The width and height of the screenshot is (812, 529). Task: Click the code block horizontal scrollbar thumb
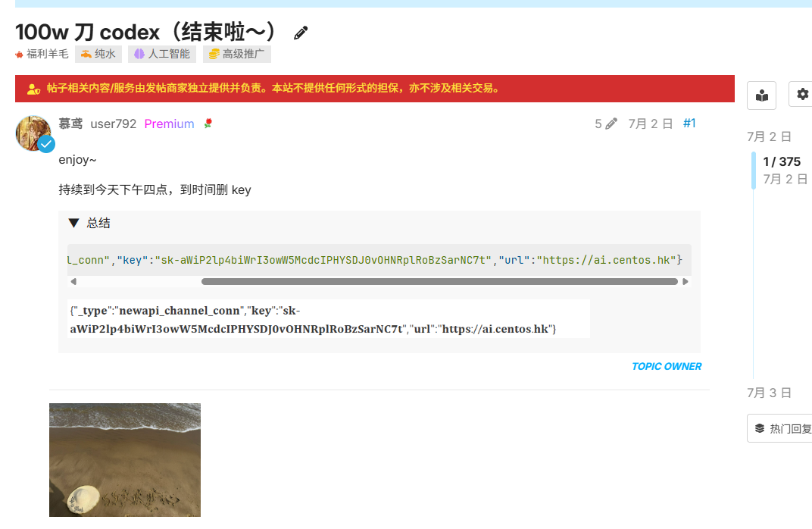point(439,282)
